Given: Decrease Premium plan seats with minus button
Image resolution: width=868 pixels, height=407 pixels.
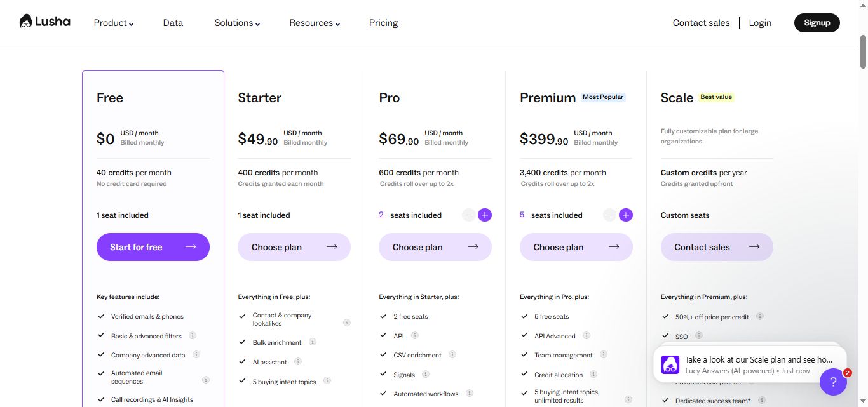Looking at the screenshot, I should click(x=609, y=215).
